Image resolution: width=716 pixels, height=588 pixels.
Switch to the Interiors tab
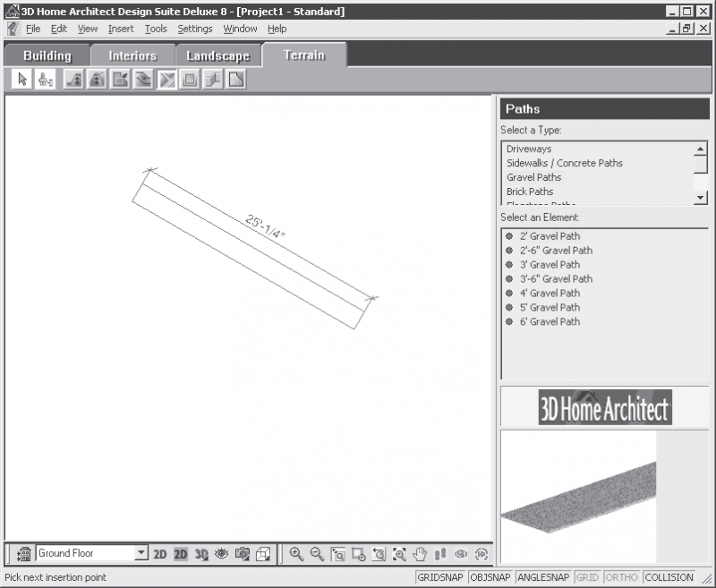[x=132, y=55]
